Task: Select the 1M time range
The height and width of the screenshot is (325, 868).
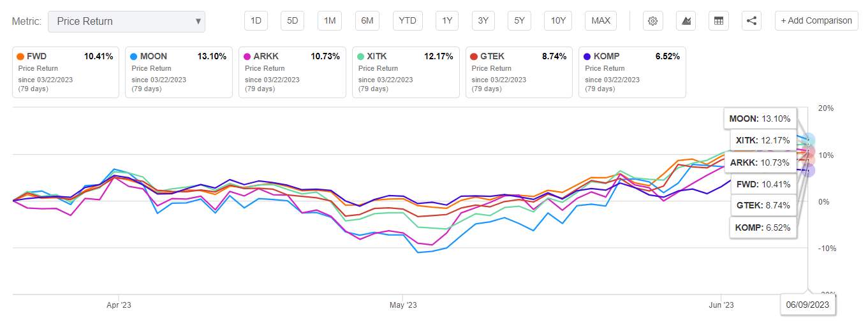Action: [330, 20]
